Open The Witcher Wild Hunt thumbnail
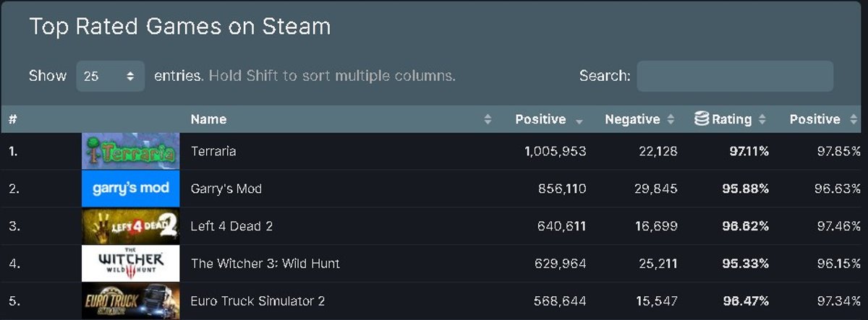The width and height of the screenshot is (868, 320). coord(131,264)
